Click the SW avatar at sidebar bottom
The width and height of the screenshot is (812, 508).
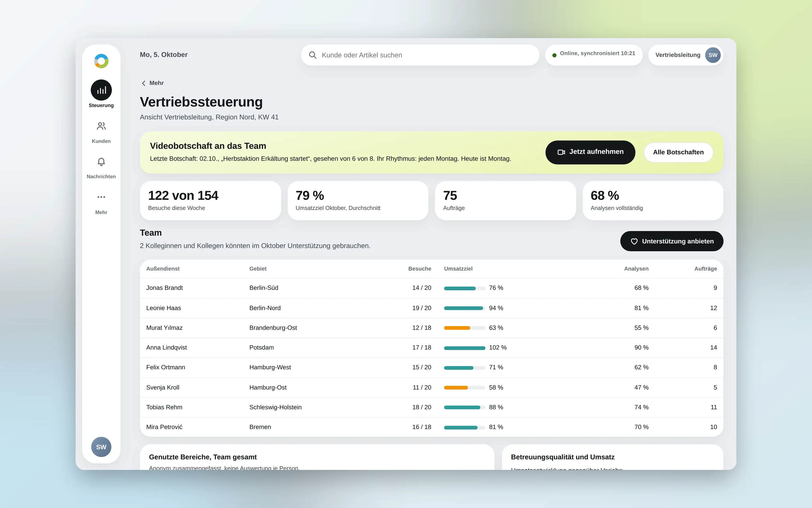(101, 447)
